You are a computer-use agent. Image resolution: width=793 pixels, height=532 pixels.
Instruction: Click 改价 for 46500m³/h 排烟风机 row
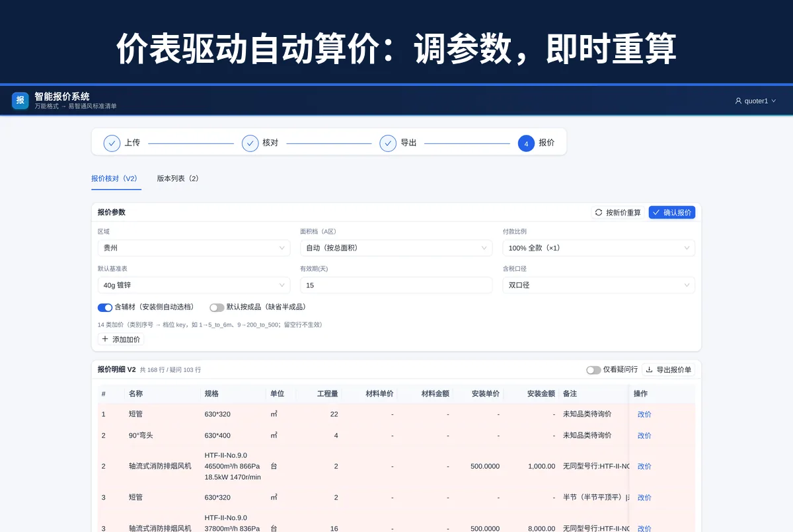tap(644, 467)
